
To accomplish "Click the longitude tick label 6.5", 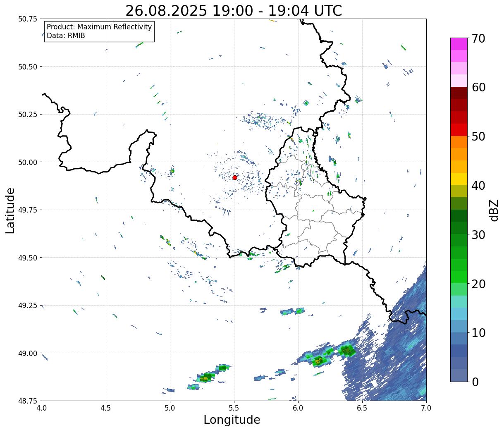I will point(362,408).
